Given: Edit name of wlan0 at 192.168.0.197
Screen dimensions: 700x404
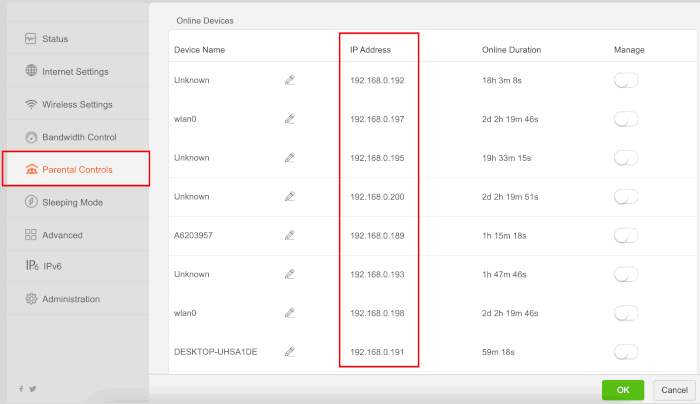Looking at the screenshot, I should (290, 119).
